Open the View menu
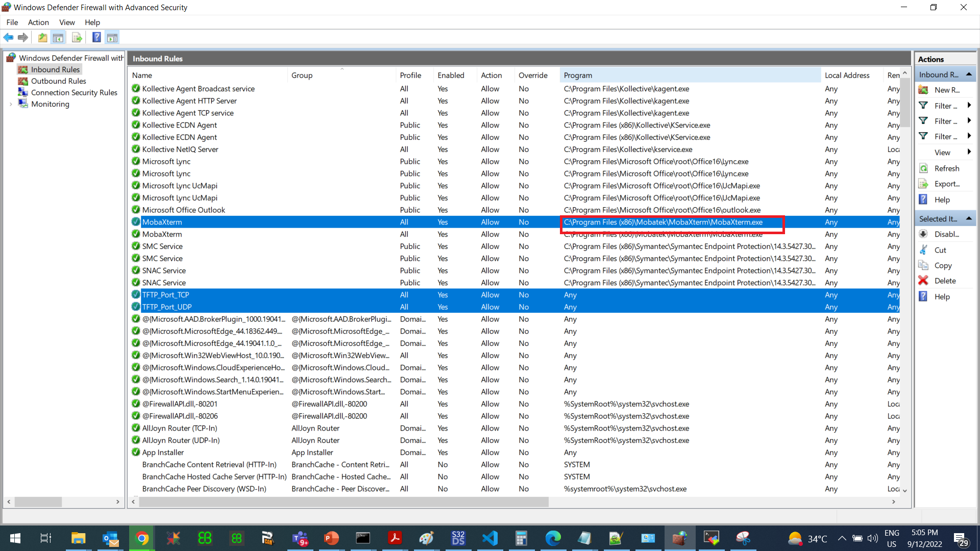Image resolution: width=980 pixels, height=551 pixels. [x=67, y=22]
